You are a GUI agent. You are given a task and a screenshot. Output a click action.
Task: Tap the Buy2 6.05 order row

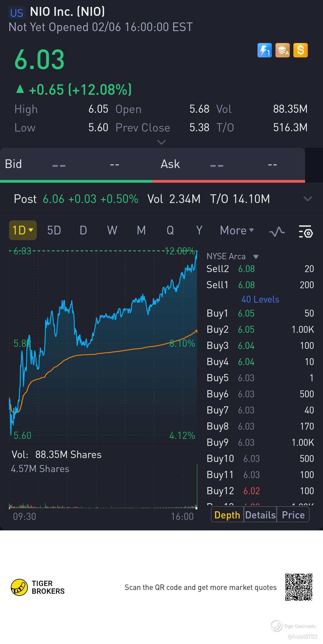(260, 329)
